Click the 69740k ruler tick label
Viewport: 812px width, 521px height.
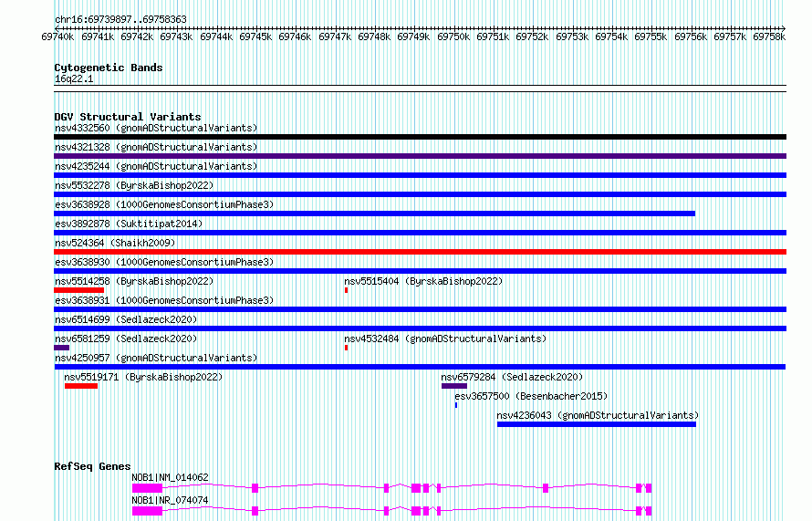coord(57,37)
